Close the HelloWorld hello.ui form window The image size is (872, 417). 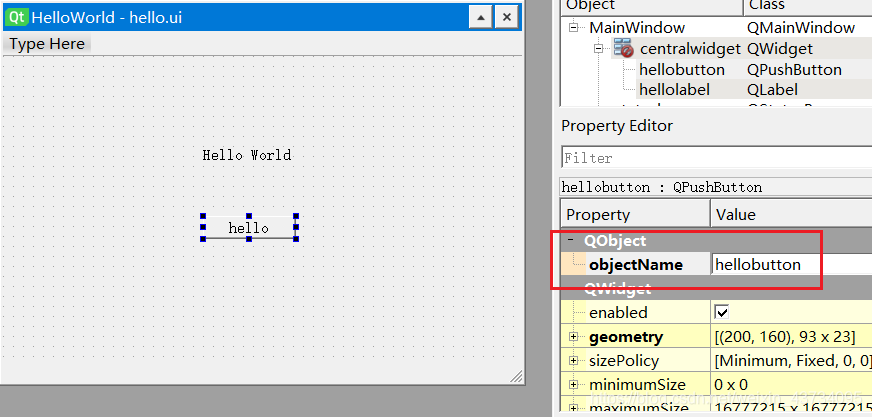507,17
